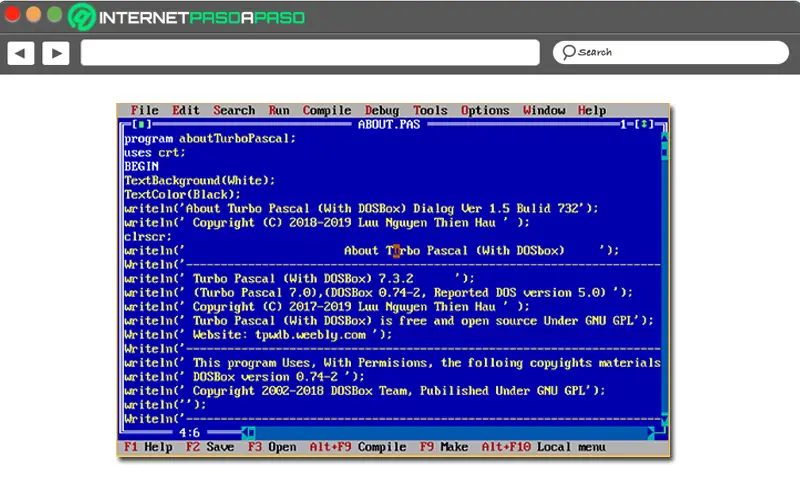The image size is (800, 500).
Task: Click the 4:6 cursor position indicator
Action: coord(189,433)
